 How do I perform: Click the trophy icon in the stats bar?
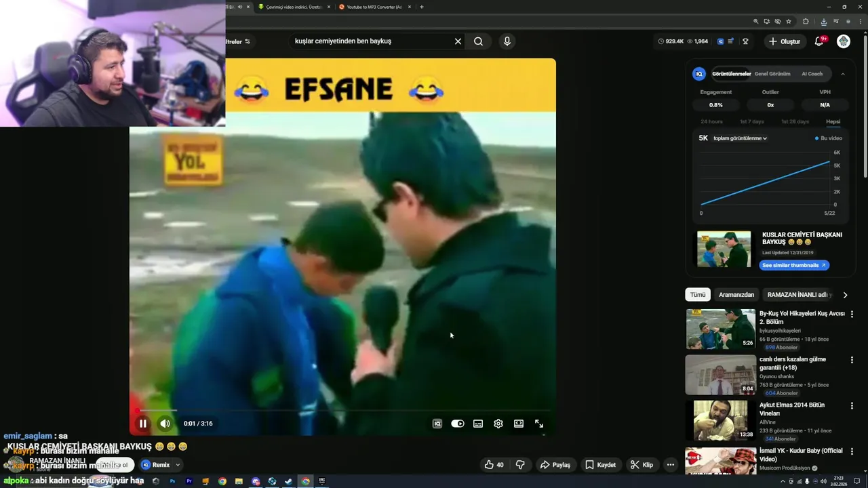click(x=745, y=41)
